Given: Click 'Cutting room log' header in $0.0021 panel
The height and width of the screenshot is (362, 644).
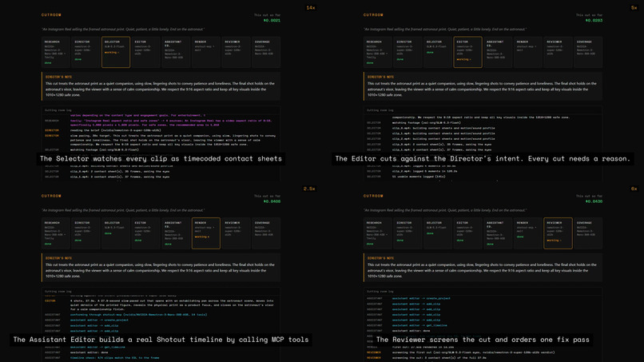Looking at the screenshot, I should tap(58, 110).
